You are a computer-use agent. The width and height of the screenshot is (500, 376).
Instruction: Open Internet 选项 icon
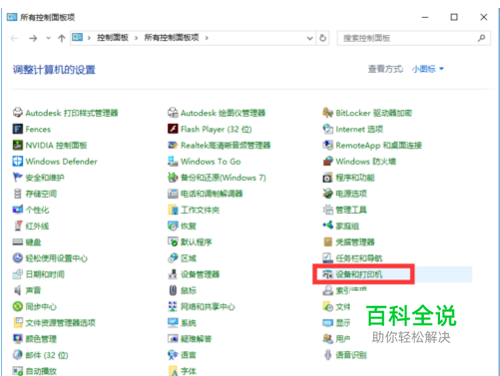[328, 129]
